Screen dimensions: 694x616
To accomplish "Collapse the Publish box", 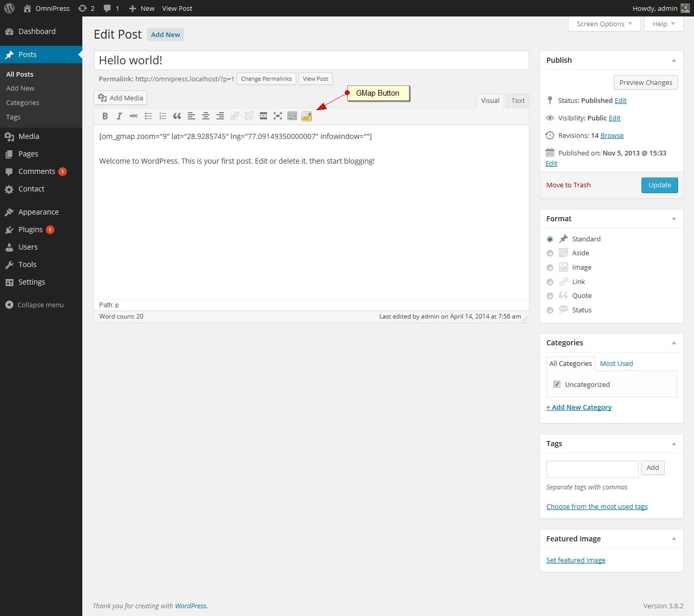I will click(x=674, y=60).
